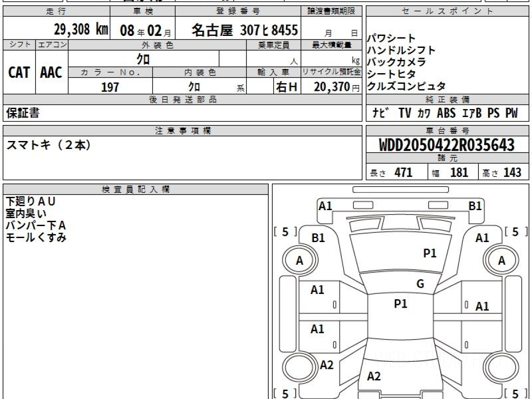This screenshot has height=399, width=532.
Task: Select recycle deposit 20,370円
Action: (337, 87)
